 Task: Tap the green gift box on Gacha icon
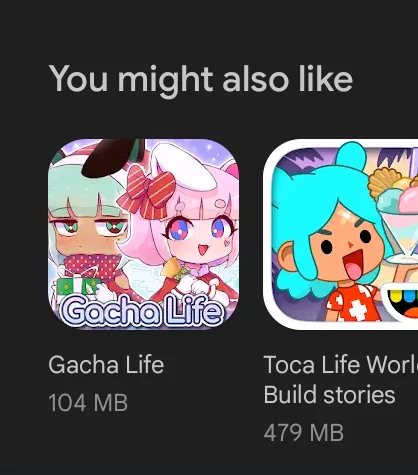tap(77, 286)
